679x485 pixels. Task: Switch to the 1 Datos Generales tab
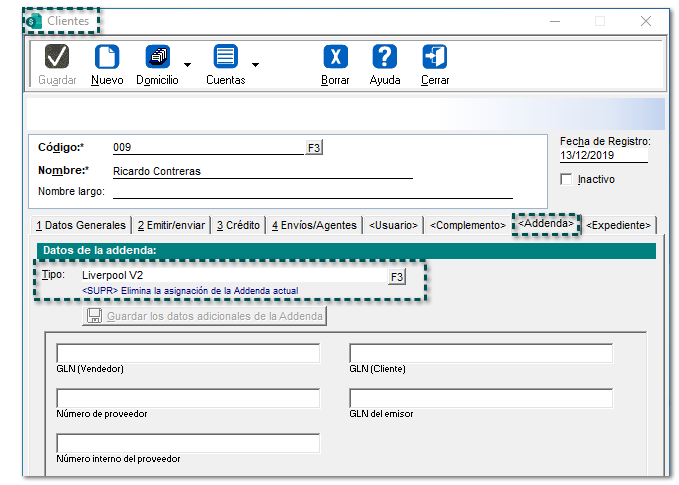tap(81, 225)
